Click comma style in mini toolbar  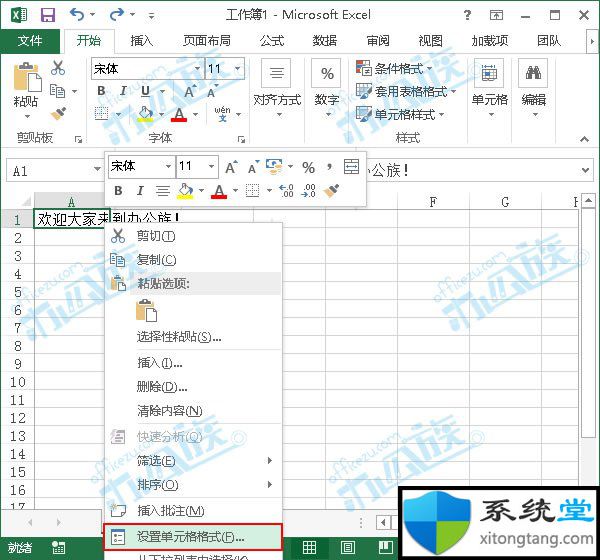(x=329, y=167)
